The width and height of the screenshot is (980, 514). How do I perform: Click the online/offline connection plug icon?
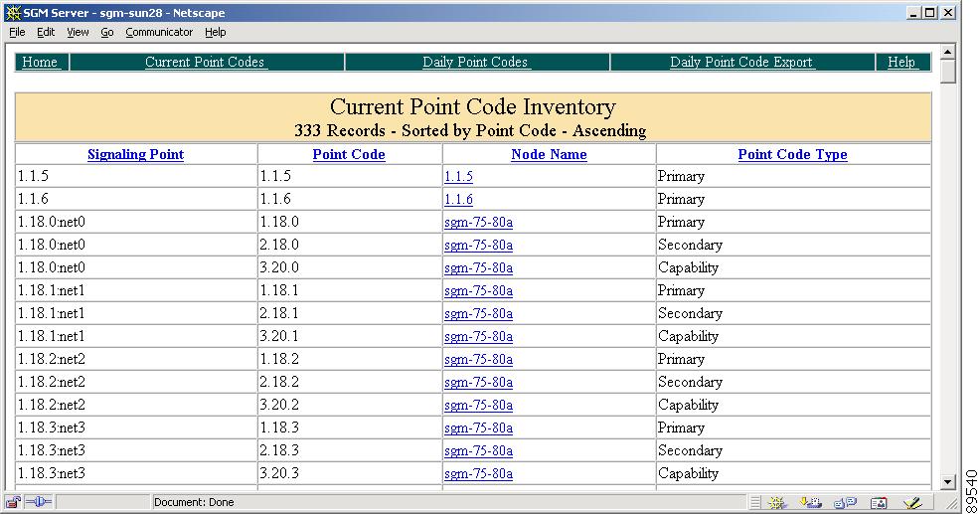[x=38, y=502]
